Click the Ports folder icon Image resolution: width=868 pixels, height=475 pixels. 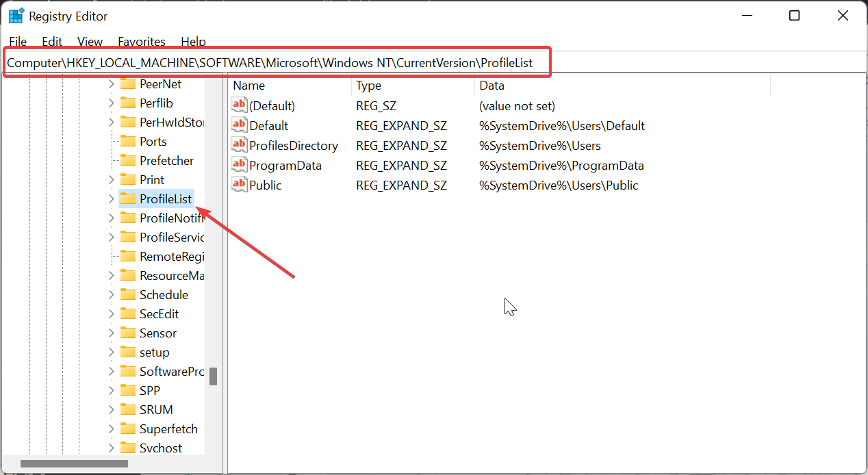(x=128, y=141)
